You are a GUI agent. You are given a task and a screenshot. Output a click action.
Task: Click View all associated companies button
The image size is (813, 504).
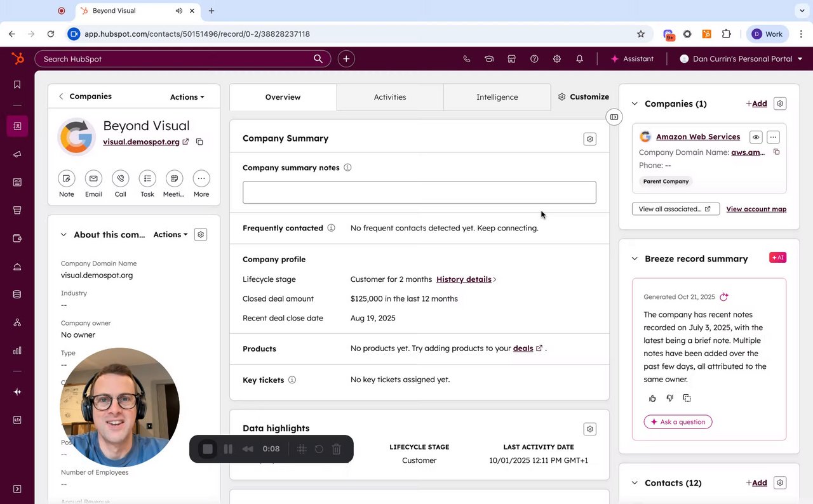(x=676, y=209)
